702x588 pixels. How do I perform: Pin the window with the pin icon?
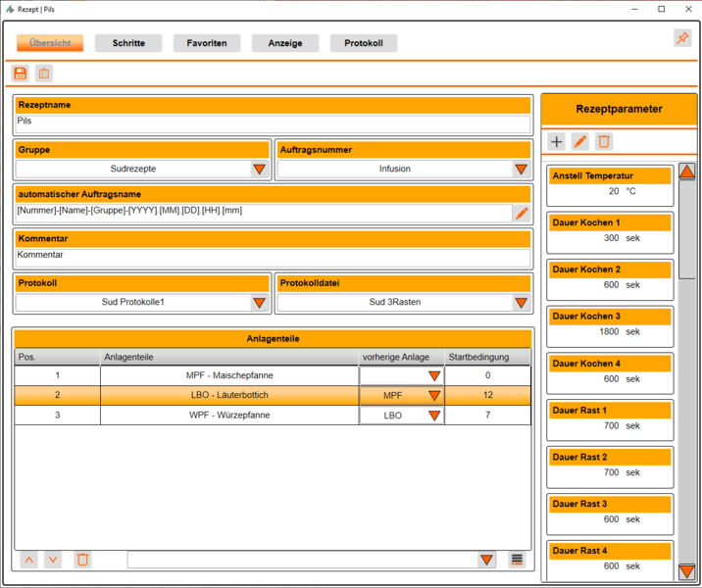pyautogui.click(x=682, y=38)
